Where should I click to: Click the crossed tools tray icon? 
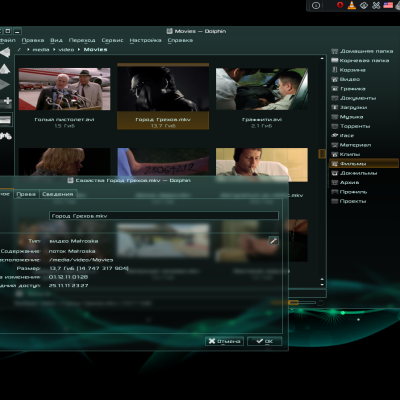pyautogui.click(x=376, y=5)
